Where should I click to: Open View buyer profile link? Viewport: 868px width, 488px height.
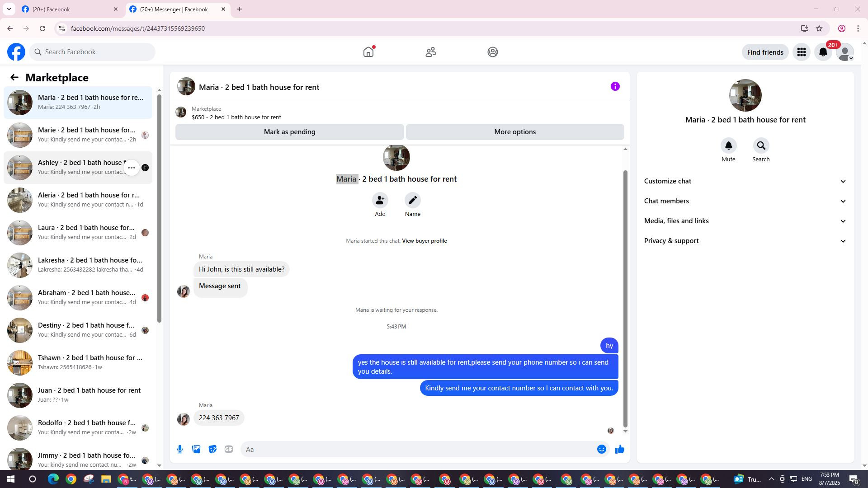point(424,241)
